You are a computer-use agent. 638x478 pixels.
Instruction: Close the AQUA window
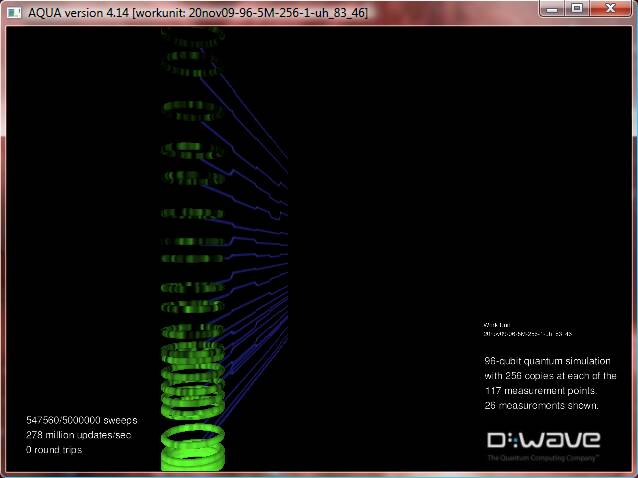point(612,9)
